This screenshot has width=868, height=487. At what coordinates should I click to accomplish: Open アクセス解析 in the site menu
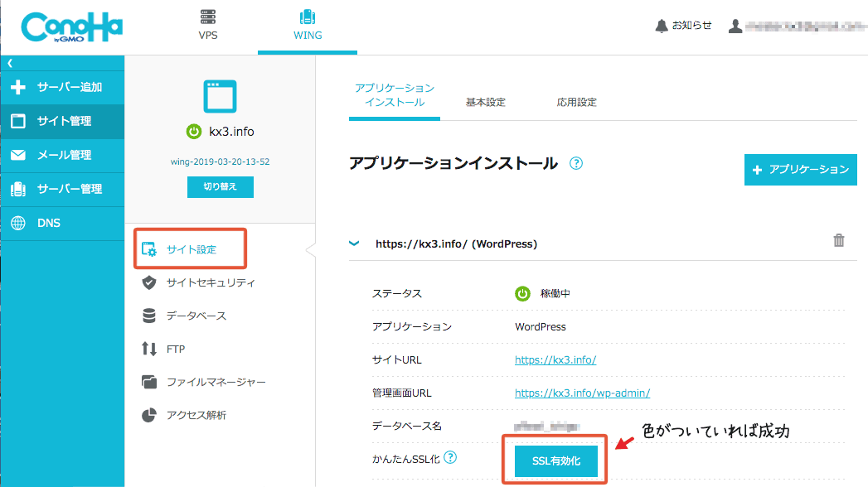point(196,415)
